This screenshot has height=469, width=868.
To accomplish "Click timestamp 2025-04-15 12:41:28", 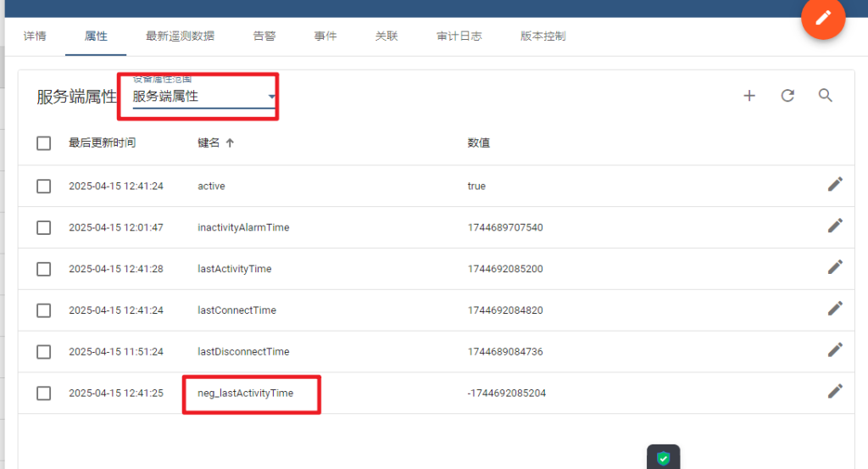I will 116,269.
